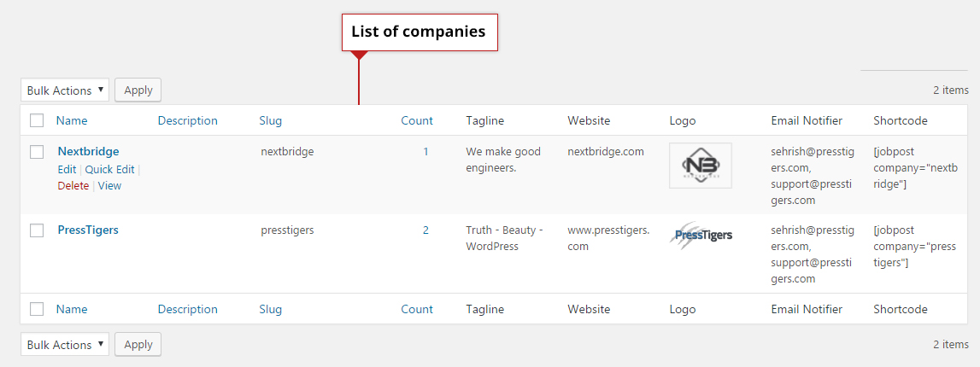Open the PressTigers logo image
Image resolution: width=980 pixels, height=367 pixels.
click(x=701, y=236)
